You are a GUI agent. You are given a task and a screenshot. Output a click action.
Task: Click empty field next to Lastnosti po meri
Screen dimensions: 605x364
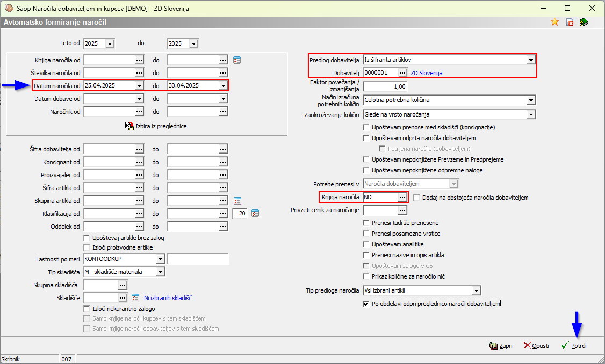(198, 259)
